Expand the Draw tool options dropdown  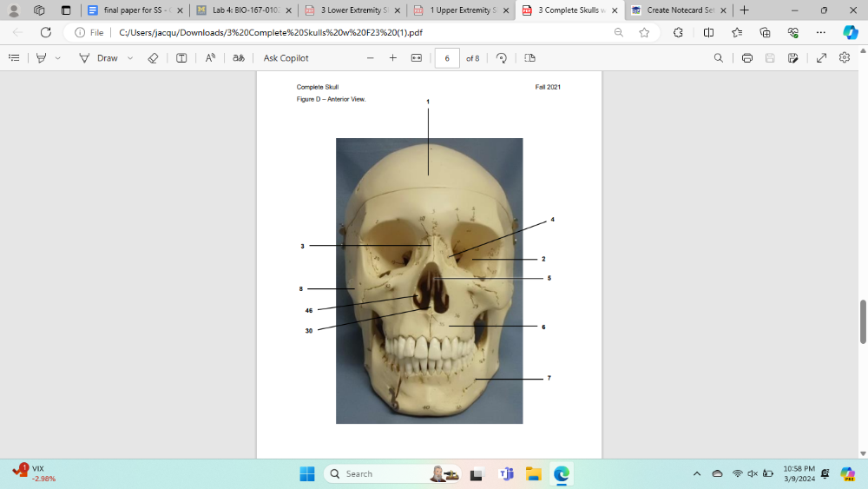pos(130,58)
